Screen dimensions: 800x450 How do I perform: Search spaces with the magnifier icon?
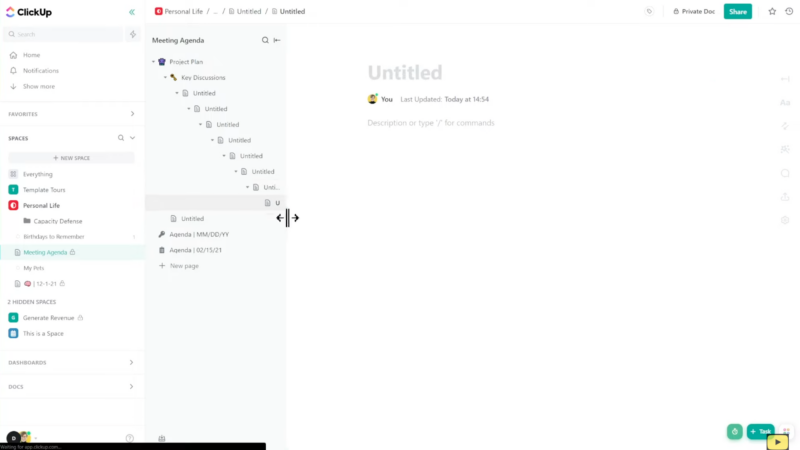[121, 138]
